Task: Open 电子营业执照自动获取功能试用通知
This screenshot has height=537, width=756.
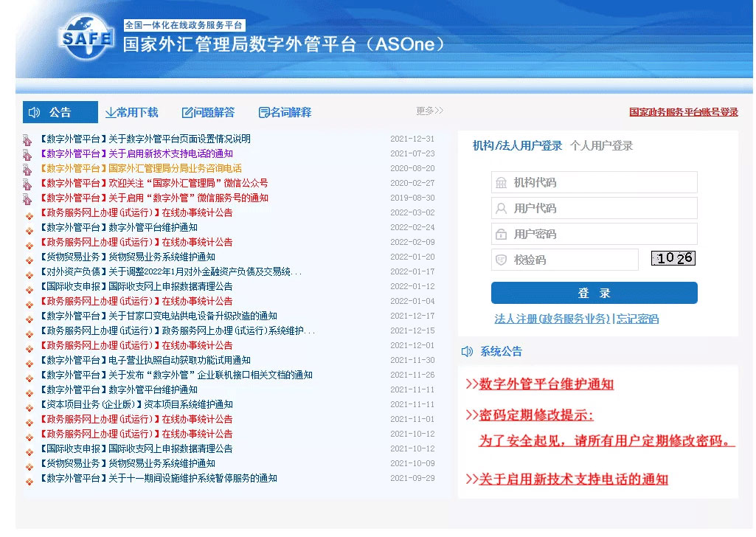Action: (145, 360)
